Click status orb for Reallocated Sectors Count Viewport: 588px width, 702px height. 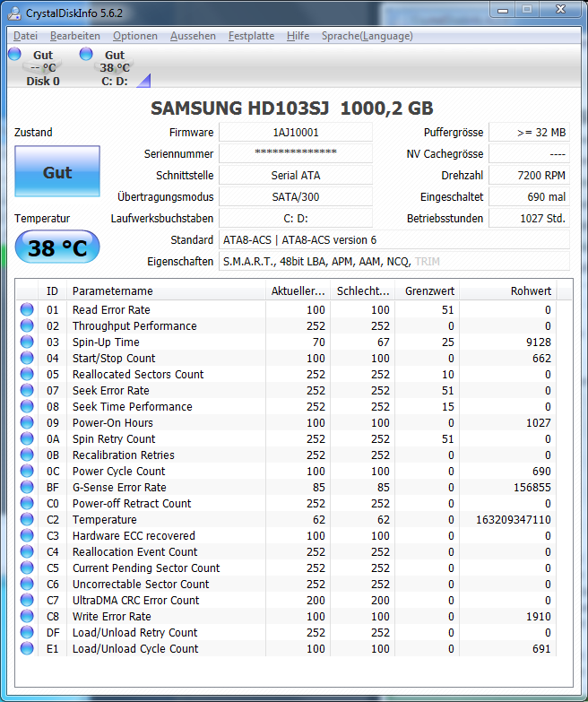27,374
